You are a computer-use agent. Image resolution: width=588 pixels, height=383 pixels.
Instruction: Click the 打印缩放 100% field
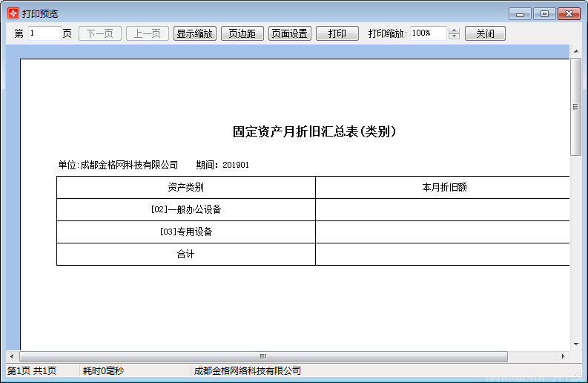(428, 33)
